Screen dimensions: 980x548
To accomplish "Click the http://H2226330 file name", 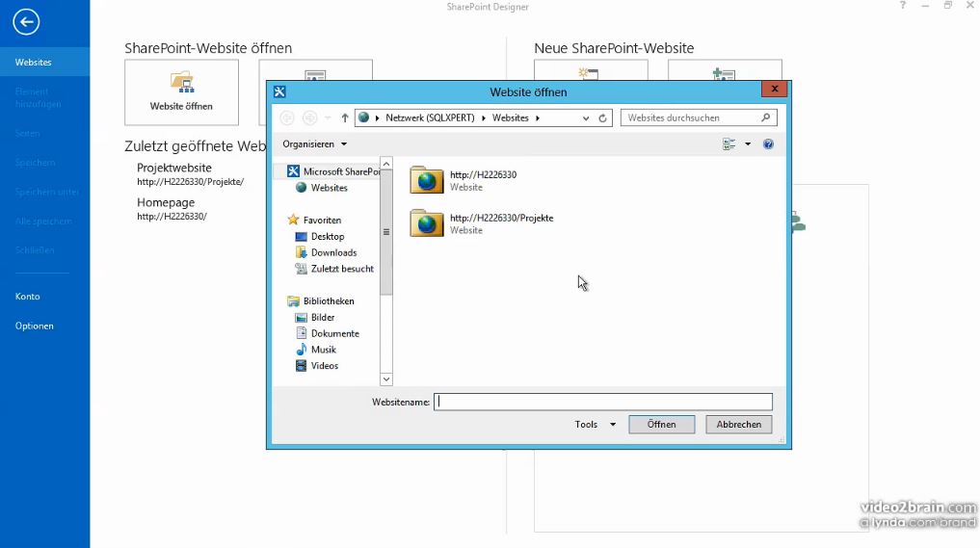I will point(483,175).
